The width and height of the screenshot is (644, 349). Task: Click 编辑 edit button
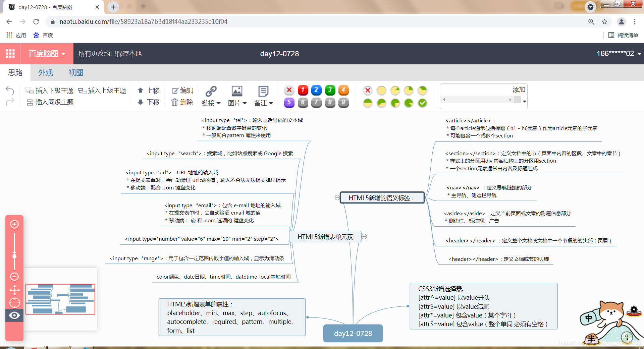[182, 91]
